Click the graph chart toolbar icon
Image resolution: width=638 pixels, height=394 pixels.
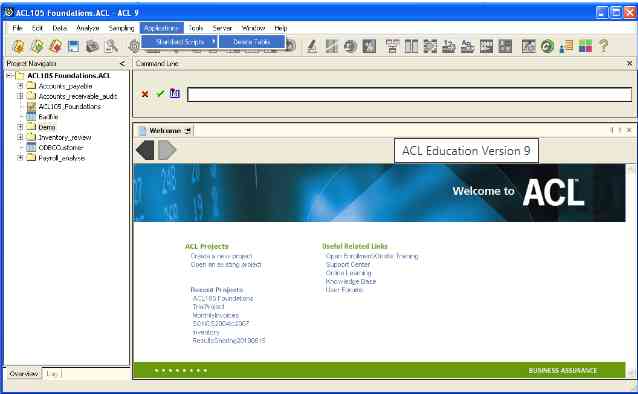[529, 46]
